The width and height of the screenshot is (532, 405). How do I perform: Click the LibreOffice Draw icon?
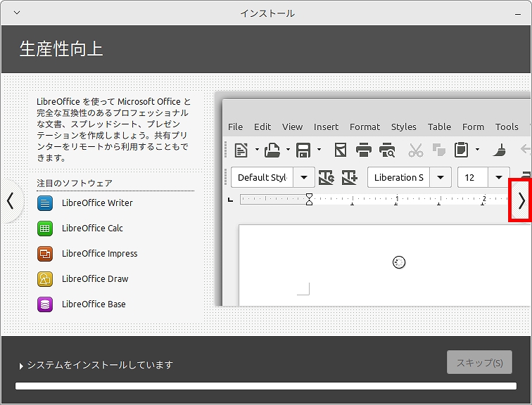[45, 279]
